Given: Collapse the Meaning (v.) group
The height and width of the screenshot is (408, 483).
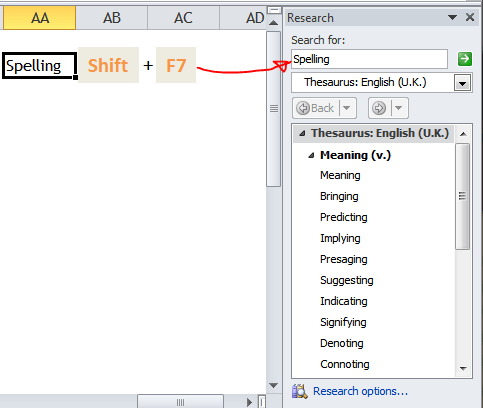Looking at the screenshot, I should 311,155.
